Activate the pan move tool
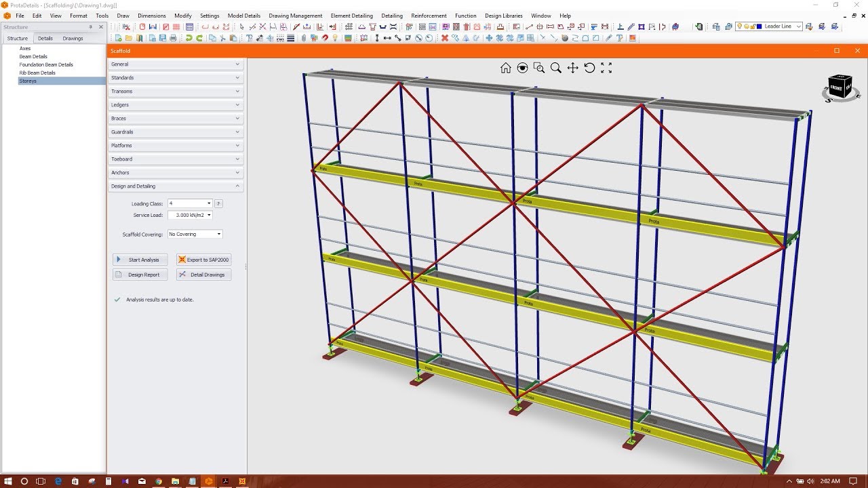Image resolution: width=868 pixels, height=488 pixels. click(572, 68)
